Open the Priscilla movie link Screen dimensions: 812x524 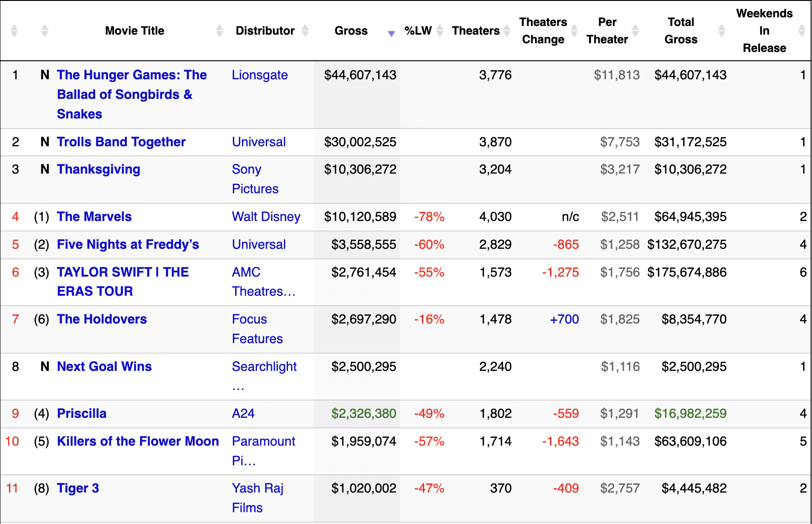tap(82, 414)
